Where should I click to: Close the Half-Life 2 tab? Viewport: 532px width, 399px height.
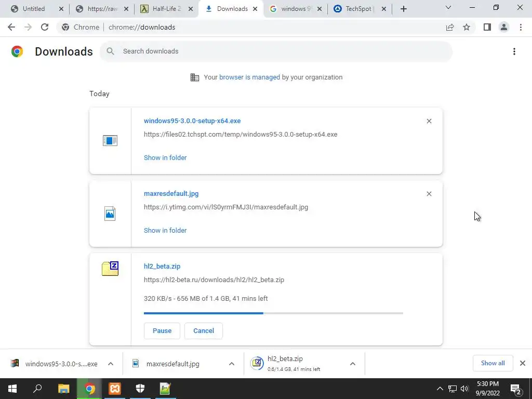[x=191, y=9]
